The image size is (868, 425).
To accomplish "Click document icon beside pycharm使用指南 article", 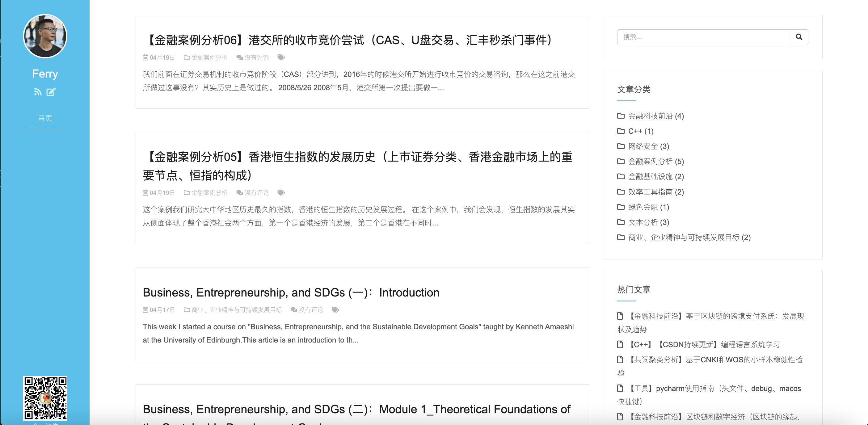I will 620,388.
